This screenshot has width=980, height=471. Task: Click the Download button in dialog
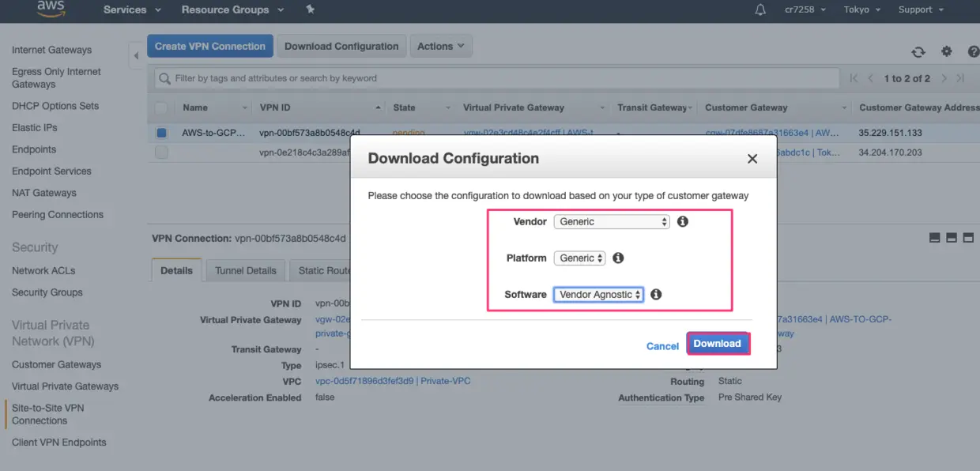pyautogui.click(x=718, y=344)
